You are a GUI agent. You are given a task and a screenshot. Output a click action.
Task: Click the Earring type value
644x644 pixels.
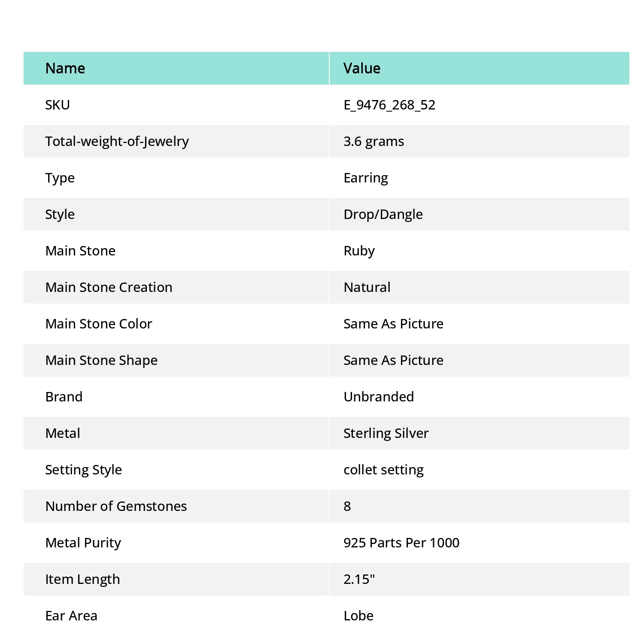coord(366,178)
